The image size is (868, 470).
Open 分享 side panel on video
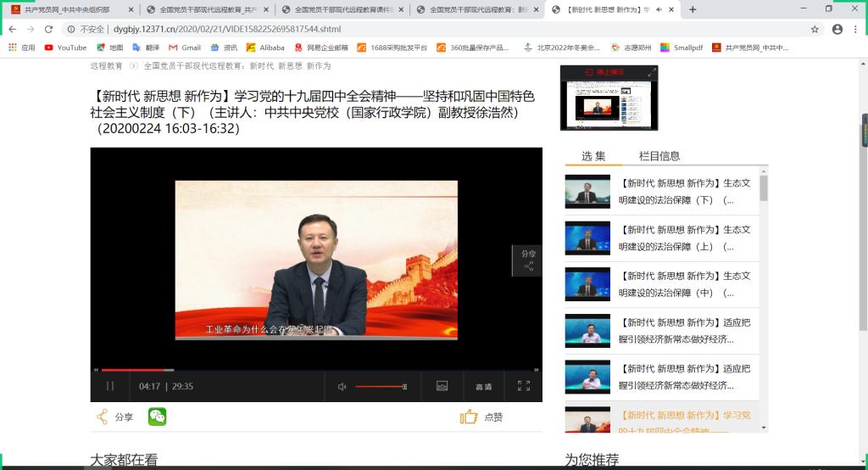[x=527, y=260]
